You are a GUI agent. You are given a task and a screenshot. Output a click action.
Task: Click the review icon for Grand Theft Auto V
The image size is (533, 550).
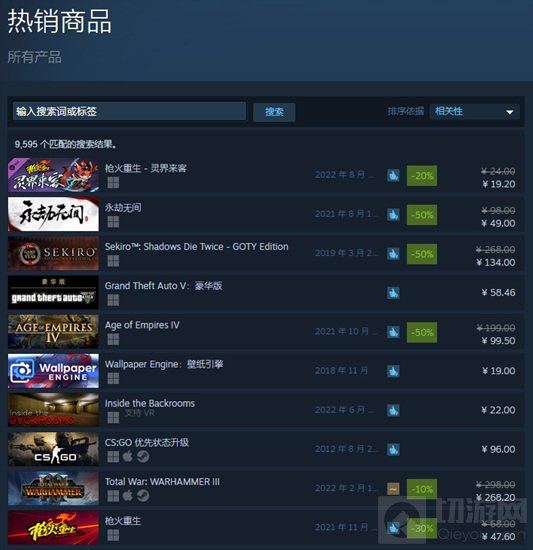coord(393,293)
